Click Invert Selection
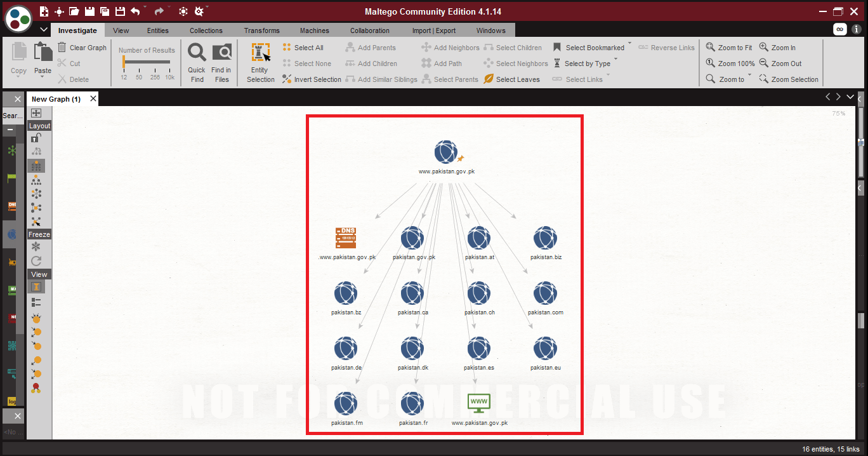 point(312,79)
